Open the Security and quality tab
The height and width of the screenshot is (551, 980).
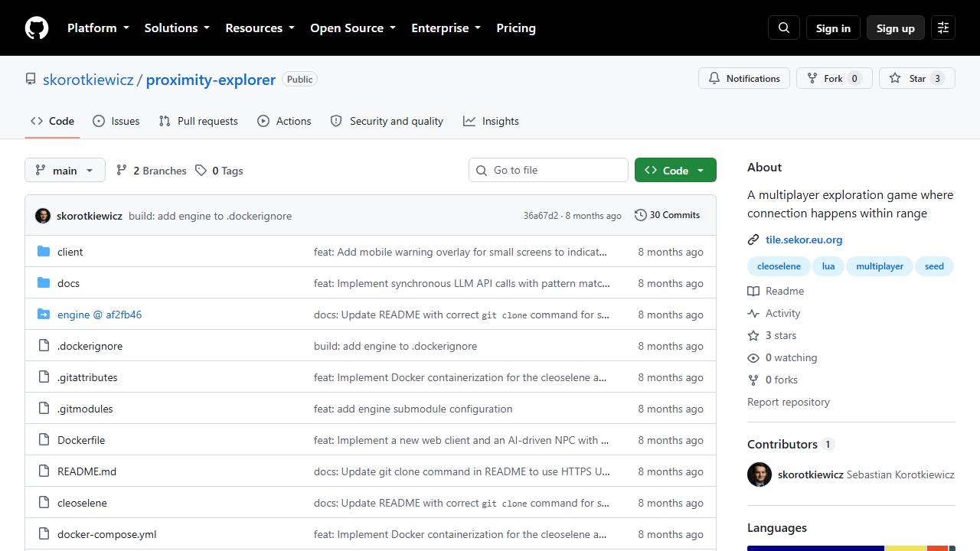(387, 121)
